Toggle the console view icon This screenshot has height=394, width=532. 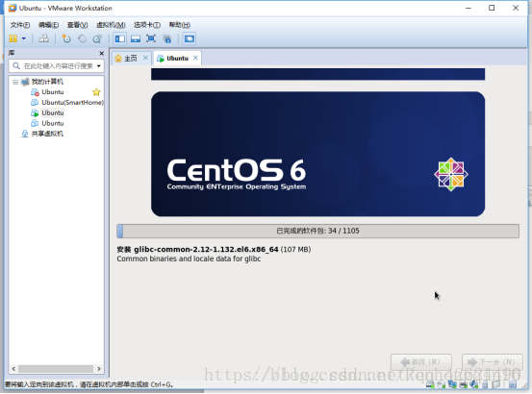[190, 38]
